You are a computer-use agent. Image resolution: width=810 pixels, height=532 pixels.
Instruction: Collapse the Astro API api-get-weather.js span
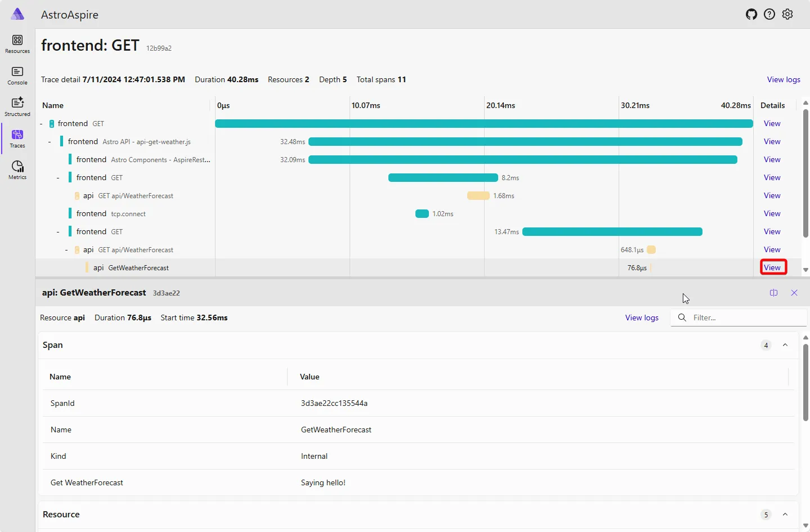tap(50, 142)
